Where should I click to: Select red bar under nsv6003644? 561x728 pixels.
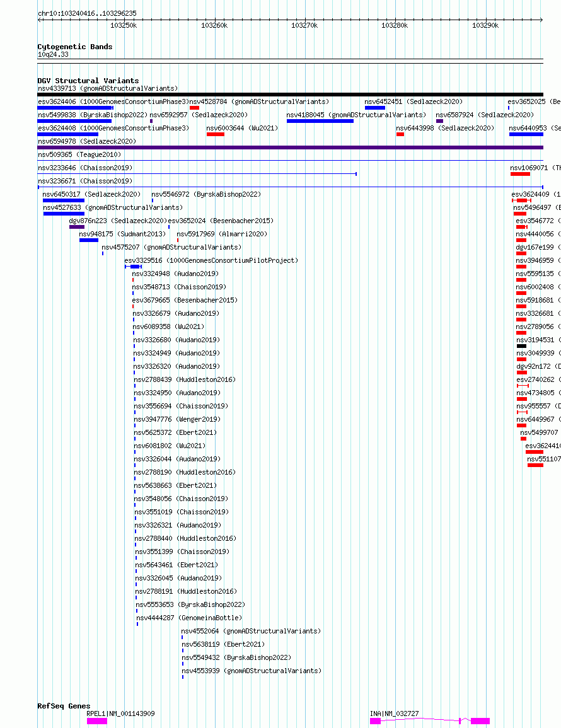click(x=216, y=134)
